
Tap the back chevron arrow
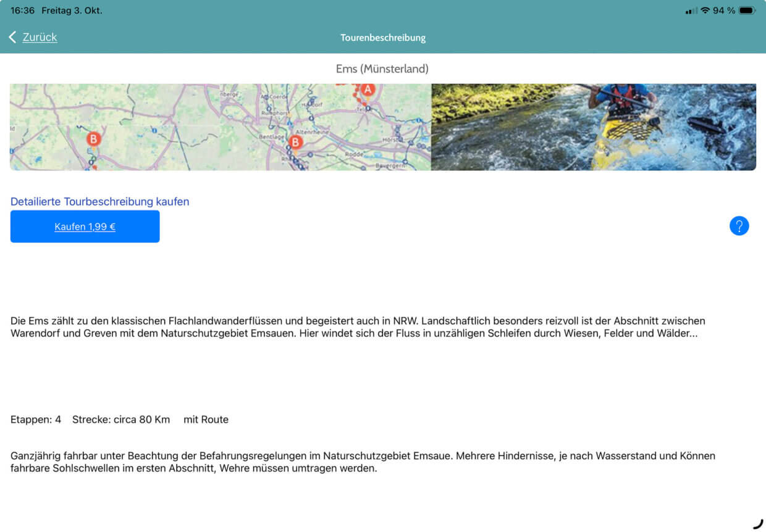pos(12,38)
